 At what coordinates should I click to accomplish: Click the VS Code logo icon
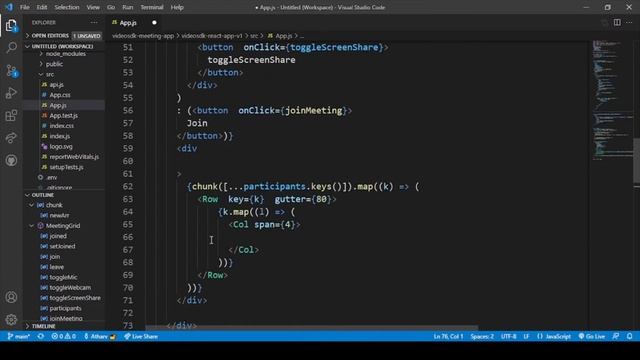9,7
